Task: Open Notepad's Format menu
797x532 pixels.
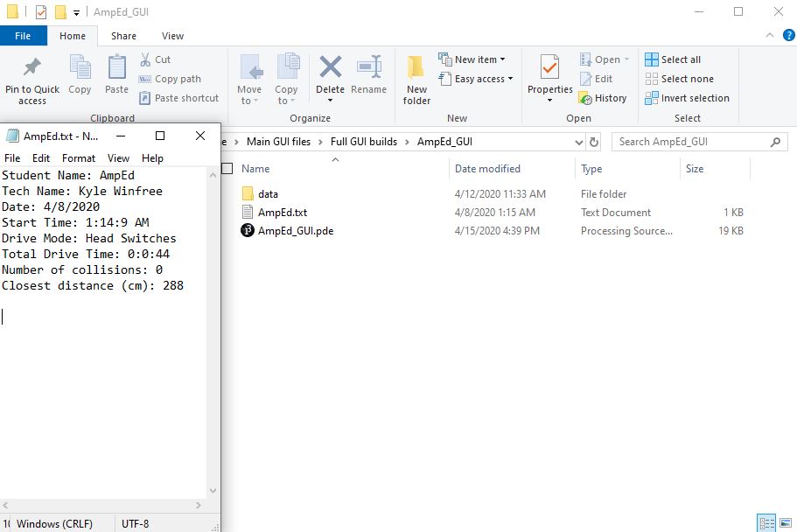Action: (x=79, y=158)
